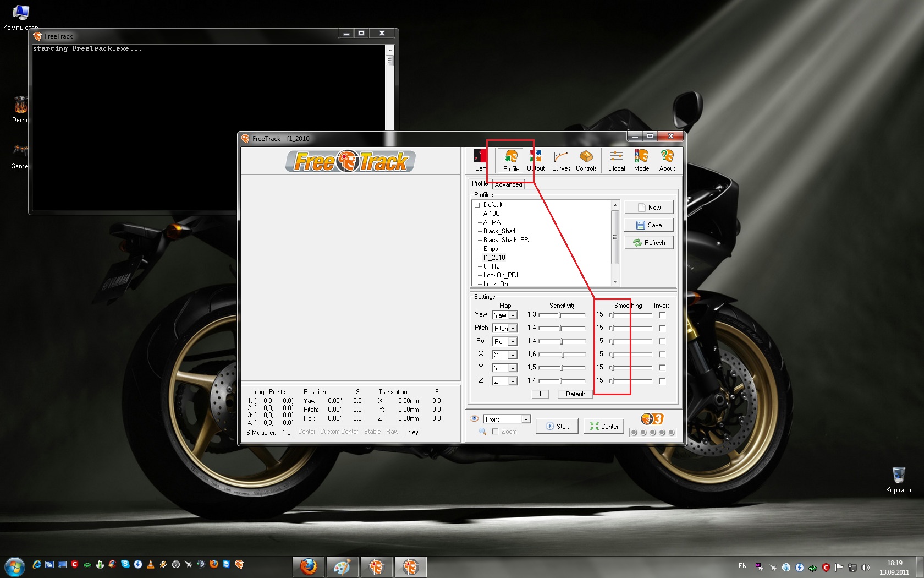The image size is (924, 578).
Task: Switch to the Advanced tab
Action: pos(509,184)
